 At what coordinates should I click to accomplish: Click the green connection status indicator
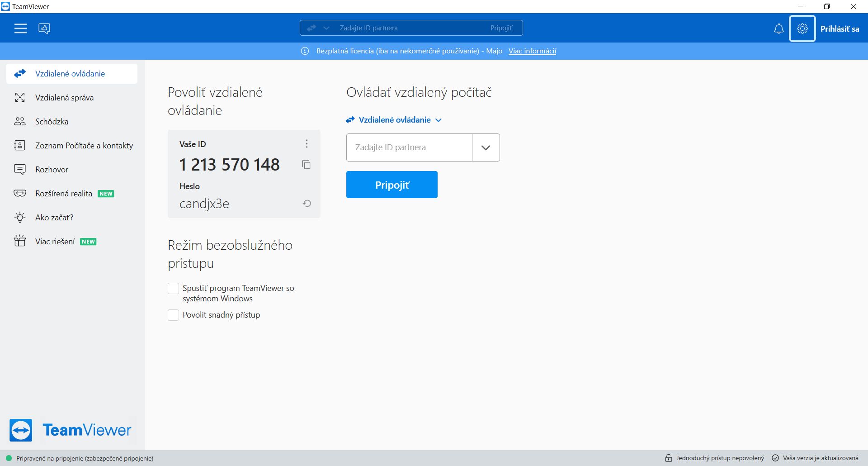click(x=9, y=458)
